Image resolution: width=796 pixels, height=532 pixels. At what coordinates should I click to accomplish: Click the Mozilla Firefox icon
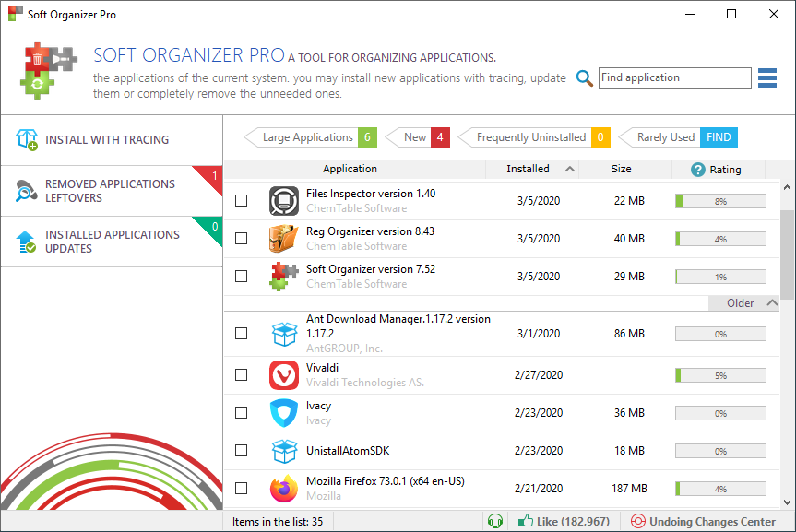pyautogui.click(x=284, y=489)
